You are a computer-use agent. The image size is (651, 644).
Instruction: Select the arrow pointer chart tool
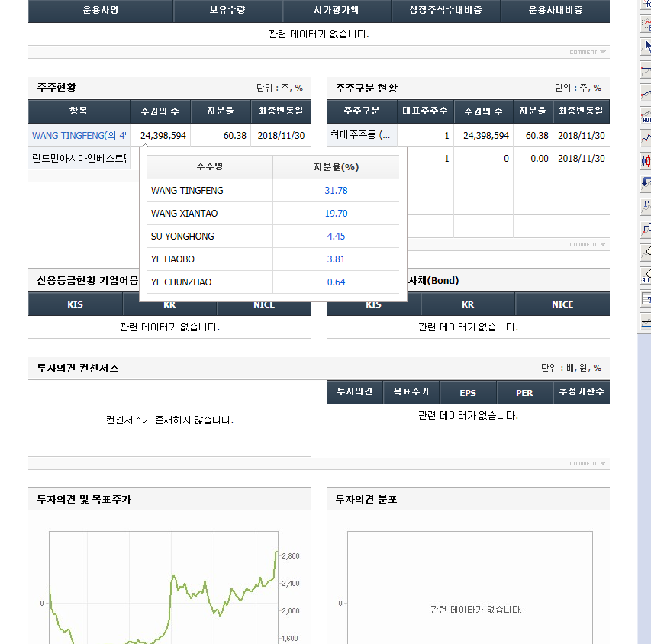point(646,47)
